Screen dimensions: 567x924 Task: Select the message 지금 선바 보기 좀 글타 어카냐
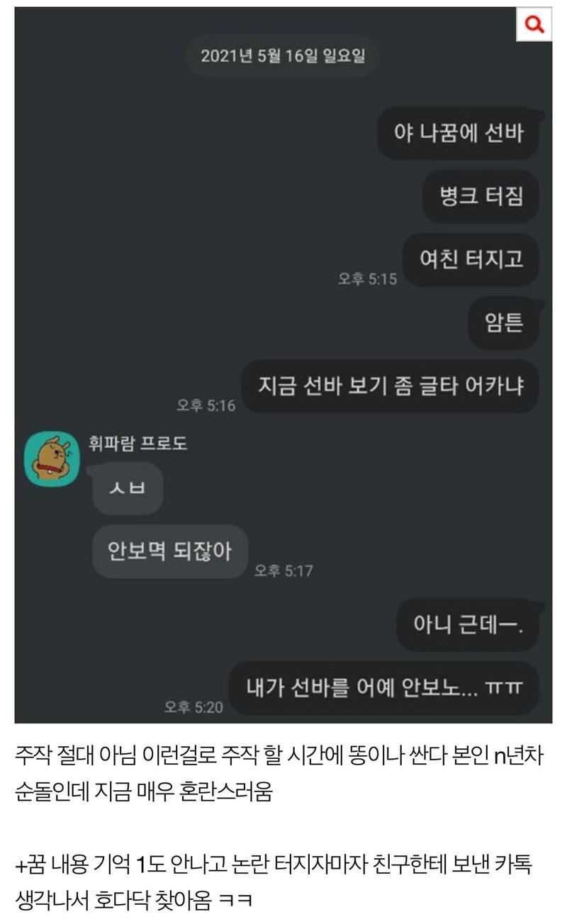click(391, 387)
